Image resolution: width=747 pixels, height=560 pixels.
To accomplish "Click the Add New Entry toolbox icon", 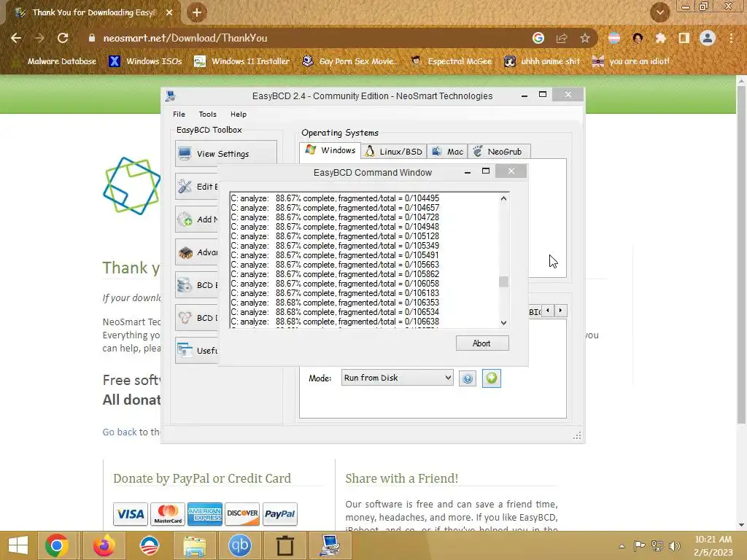I will (x=185, y=219).
